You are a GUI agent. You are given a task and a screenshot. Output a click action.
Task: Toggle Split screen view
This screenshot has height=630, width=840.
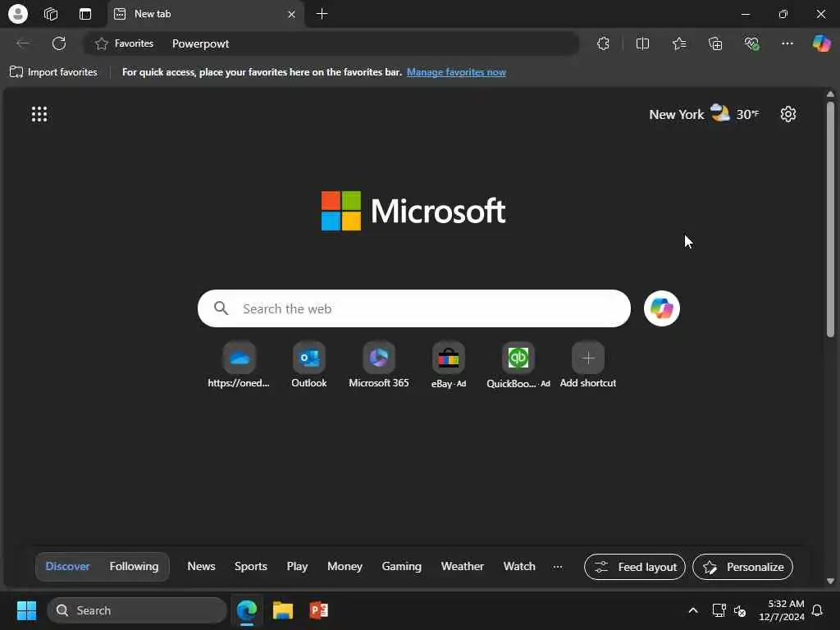[642, 43]
